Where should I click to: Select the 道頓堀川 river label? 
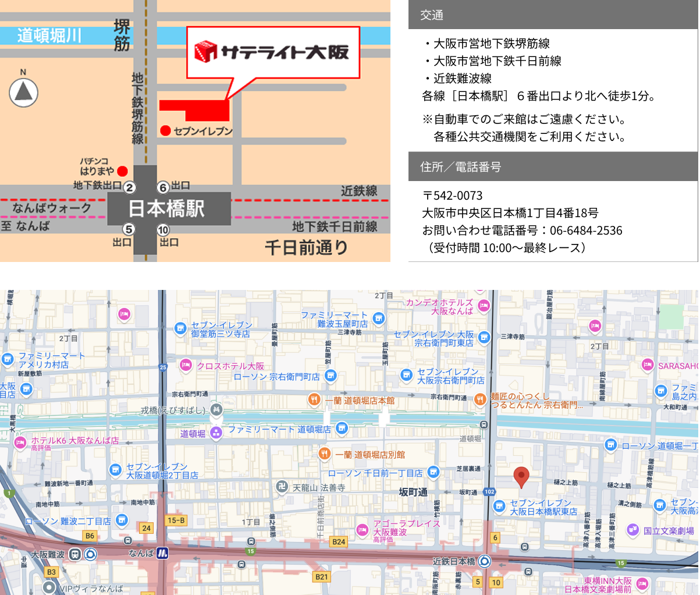pos(49,36)
